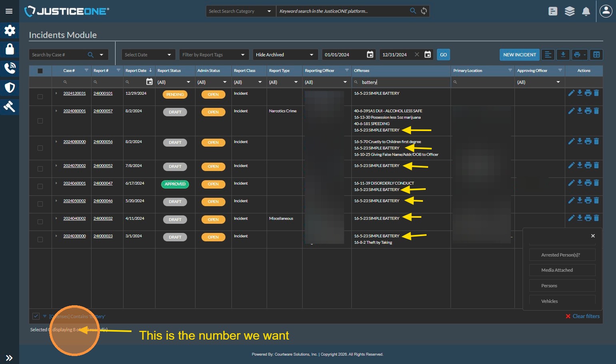616x364 pixels.
Task: Click the phone dispatch sidebar icon
Action: pyautogui.click(x=10, y=68)
